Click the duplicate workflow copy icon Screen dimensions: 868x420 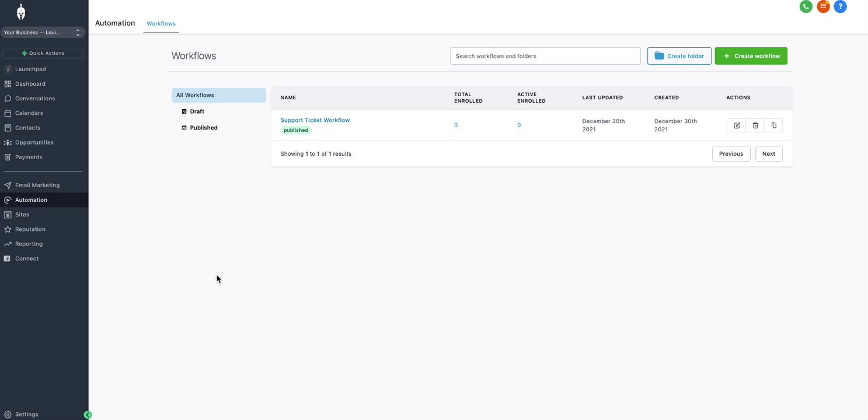point(774,125)
